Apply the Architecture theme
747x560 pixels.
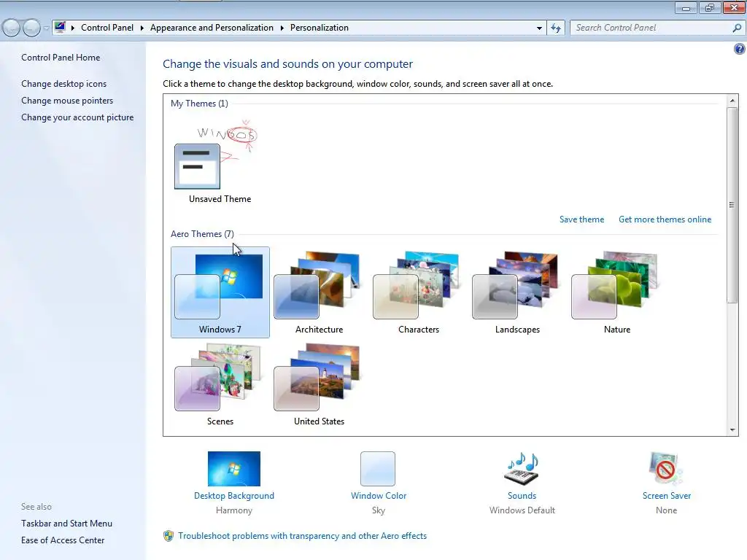point(319,292)
